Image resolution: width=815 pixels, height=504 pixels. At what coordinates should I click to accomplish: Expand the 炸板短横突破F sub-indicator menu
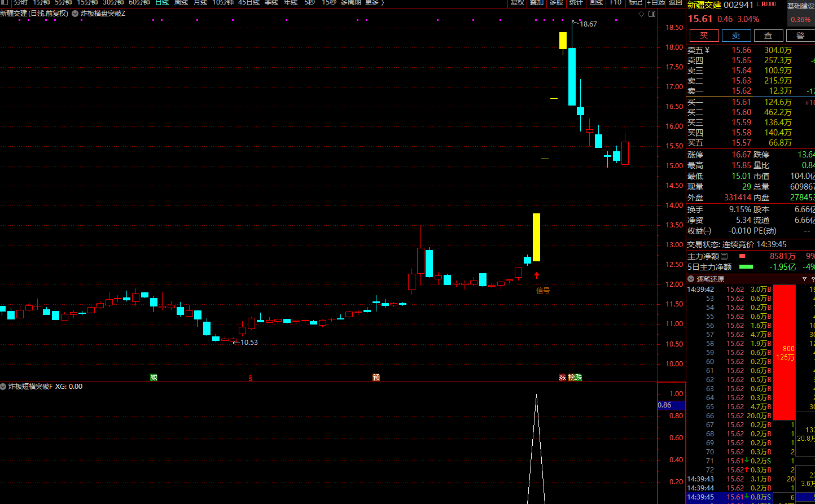(3, 387)
